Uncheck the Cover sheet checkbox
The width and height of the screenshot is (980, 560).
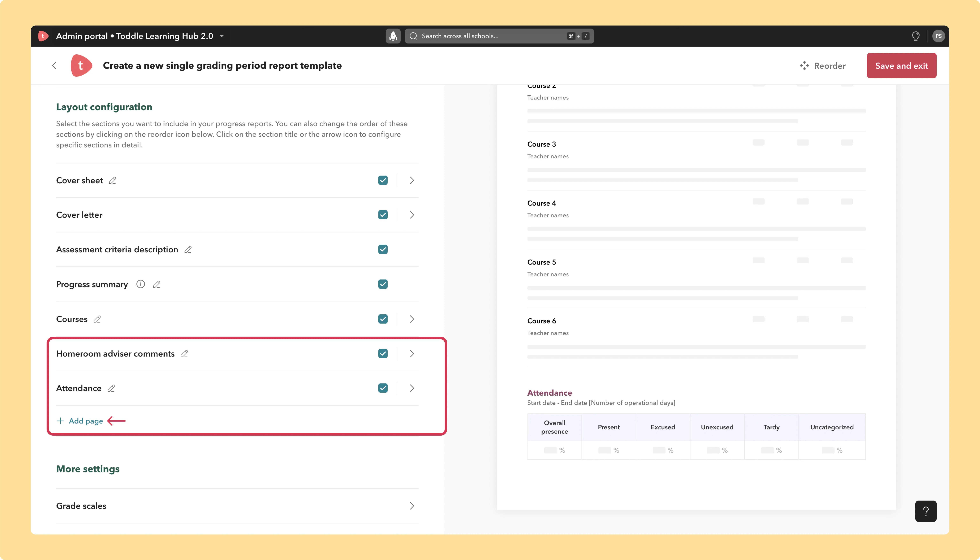coord(383,180)
